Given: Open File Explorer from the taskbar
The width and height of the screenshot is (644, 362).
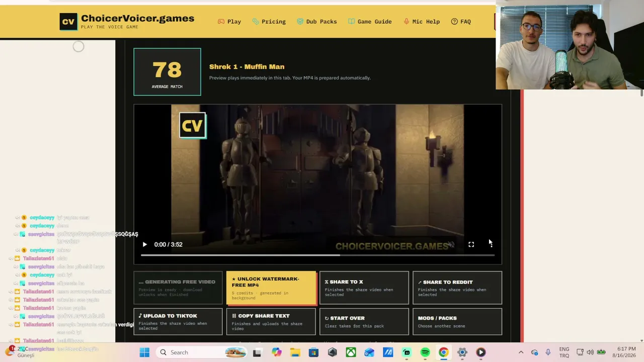Looking at the screenshot, I should (x=295, y=352).
